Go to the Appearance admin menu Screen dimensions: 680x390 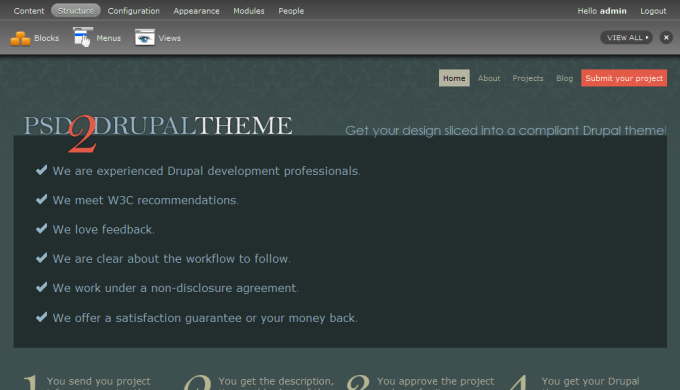click(196, 11)
